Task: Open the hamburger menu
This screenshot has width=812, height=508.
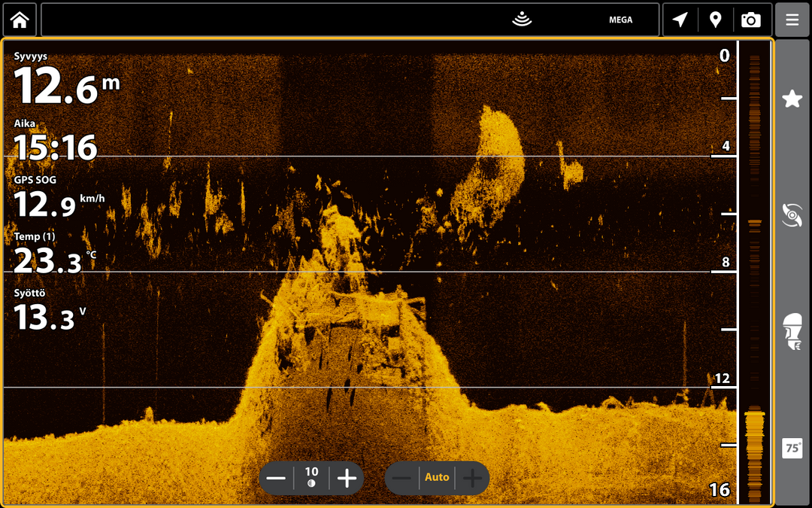Action: [x=792, y=20]
